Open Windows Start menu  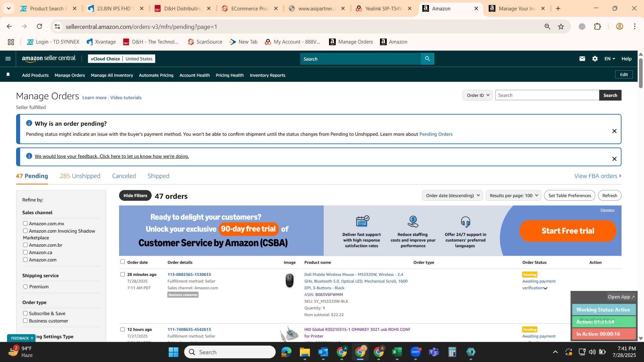(x=173, y=352)
